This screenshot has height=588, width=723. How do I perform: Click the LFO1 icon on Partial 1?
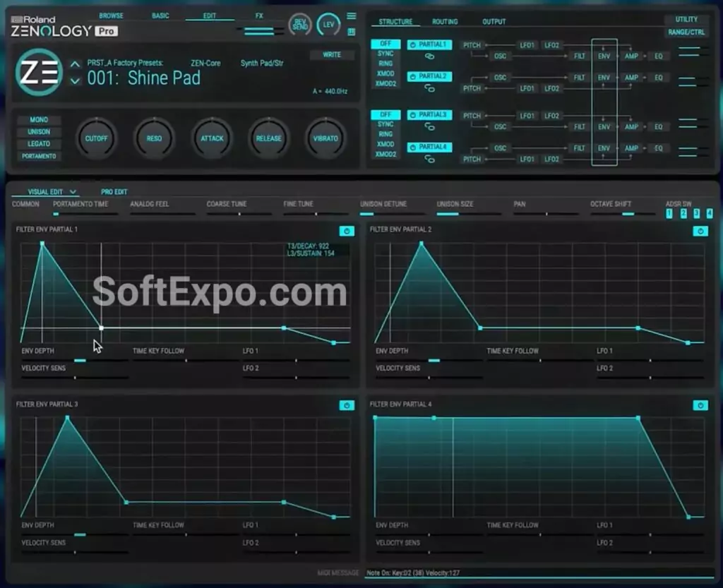pyautogui.click(x=525, y=45)
